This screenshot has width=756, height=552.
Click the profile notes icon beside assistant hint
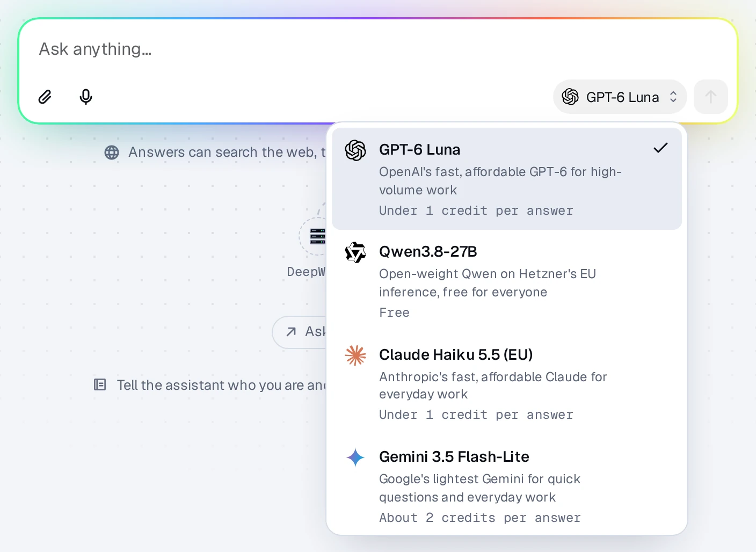(100, 384)
